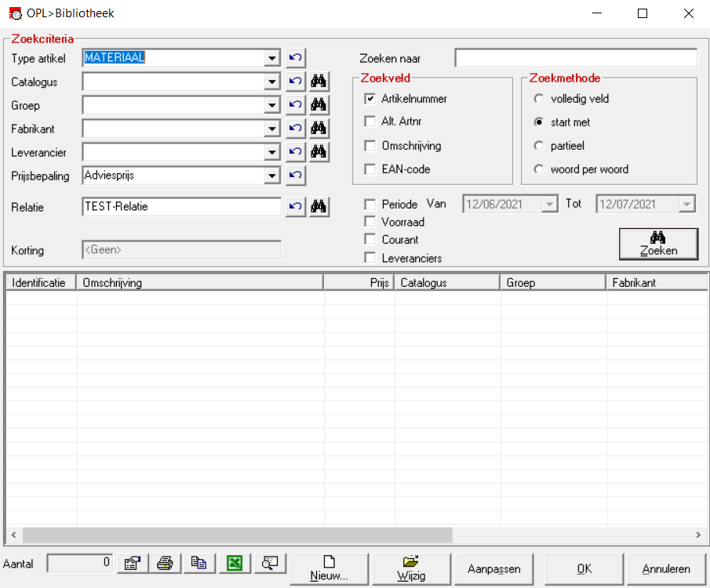Sort by the Fabrikant column header
Image resolution: width=710 pixels, height=588 pixels.
[x=657, y=283]
